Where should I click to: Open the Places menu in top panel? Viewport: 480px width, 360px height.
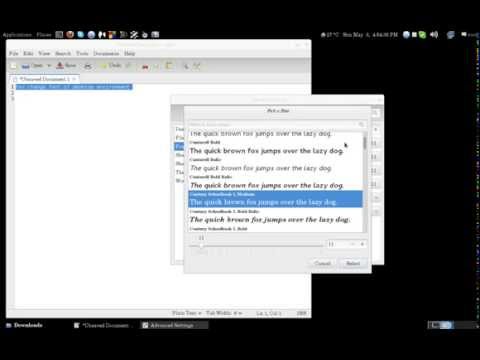pyautogui.click(x=44, y=35)
